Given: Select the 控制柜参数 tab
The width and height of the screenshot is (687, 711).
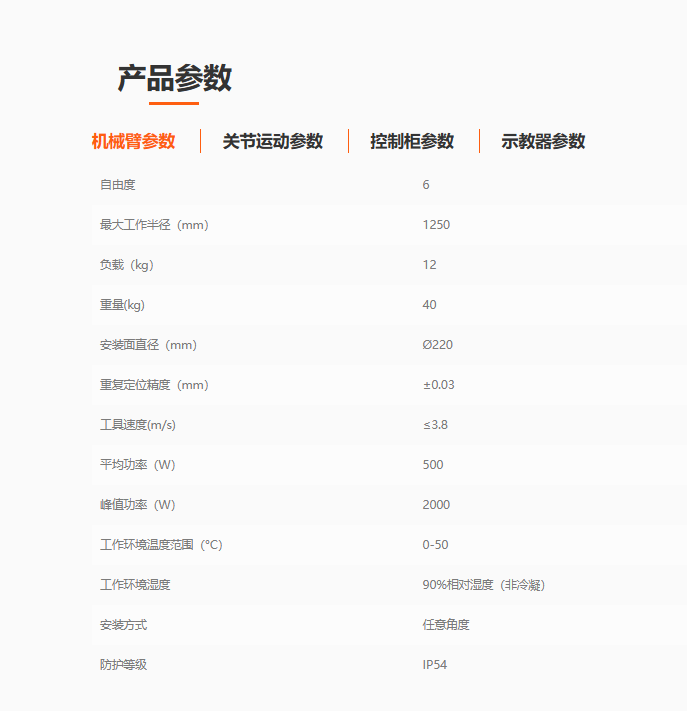Looking at the screenshot, I should click(x=412, y=141).
